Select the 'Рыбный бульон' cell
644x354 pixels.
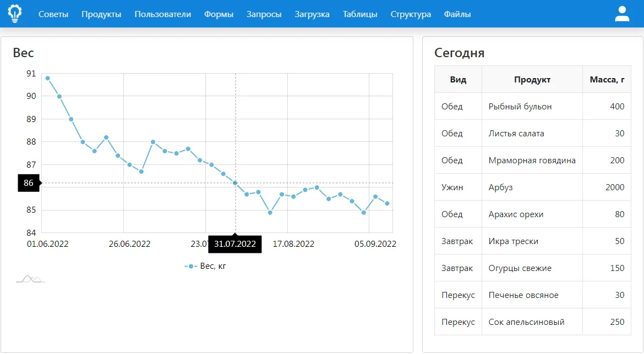tap(532, 106)
